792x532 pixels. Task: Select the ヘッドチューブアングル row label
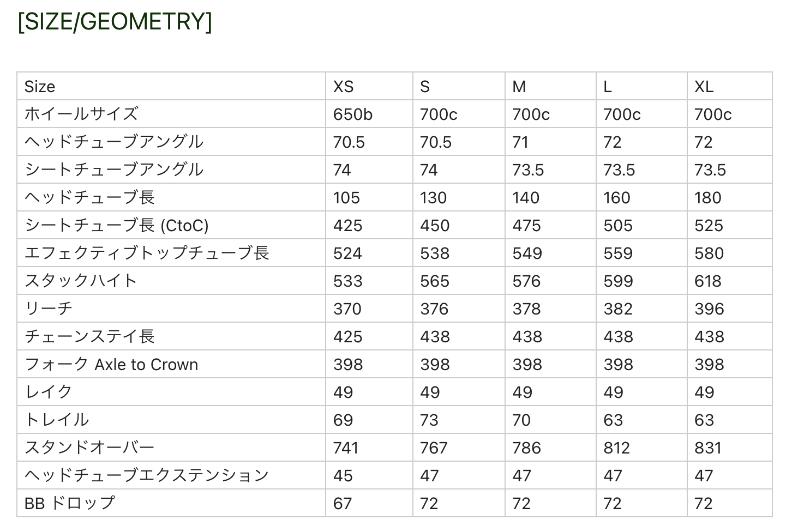pyautogui.click(x=114, y=142)
